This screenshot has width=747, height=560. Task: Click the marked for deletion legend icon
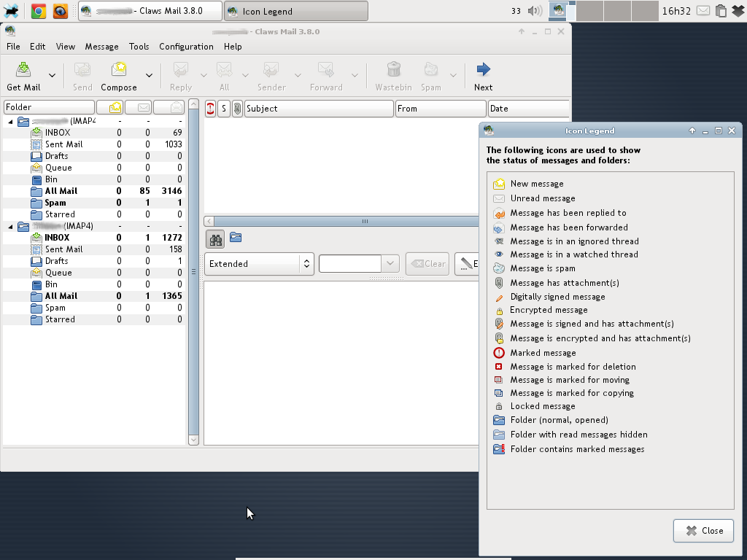[x=499, y=367]
